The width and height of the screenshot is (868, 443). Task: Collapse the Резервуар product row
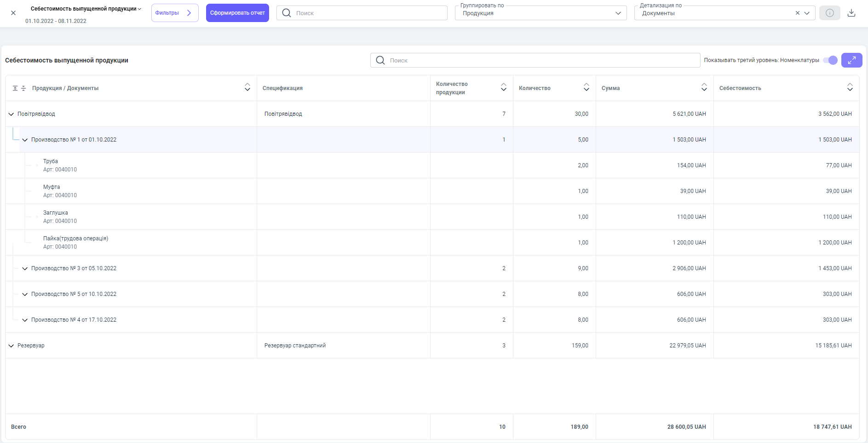click(x=11, y=346)
